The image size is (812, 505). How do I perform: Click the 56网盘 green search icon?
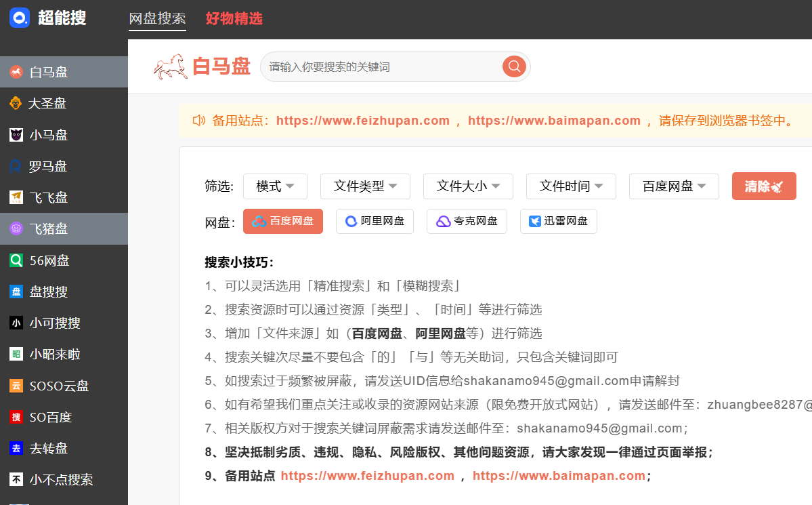(x=16, y=260)
